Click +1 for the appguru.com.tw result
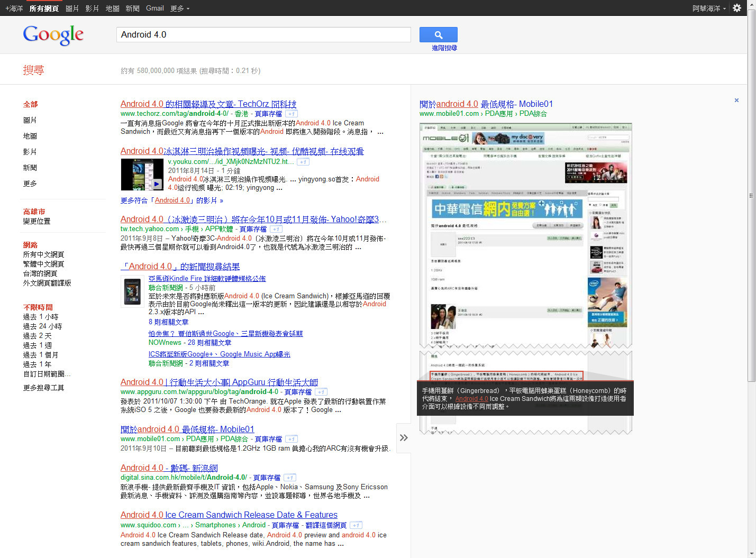Viewport: 756px width, 558px height. [321, 392]
